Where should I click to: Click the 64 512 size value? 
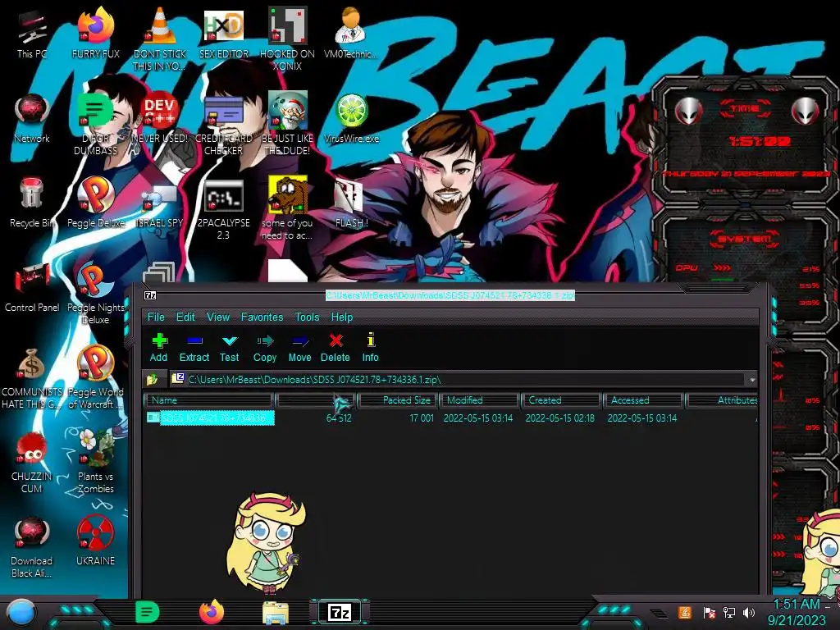click(339, 418)
